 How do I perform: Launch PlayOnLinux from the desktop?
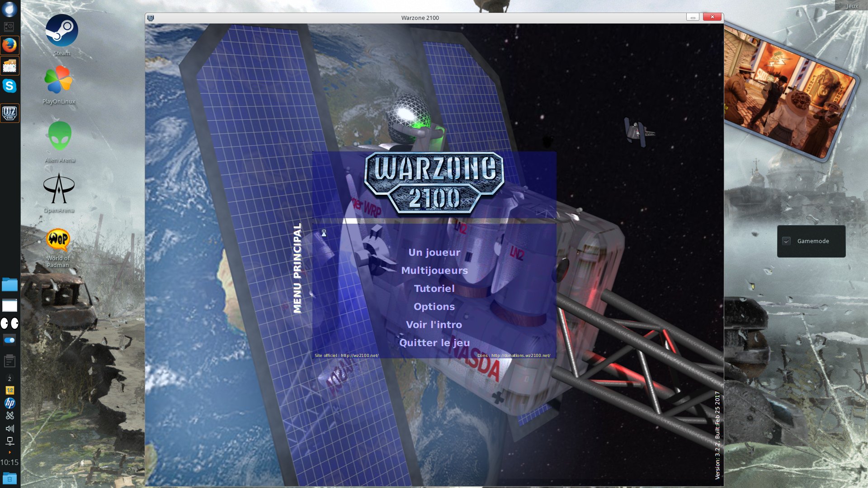pos(58,80)
